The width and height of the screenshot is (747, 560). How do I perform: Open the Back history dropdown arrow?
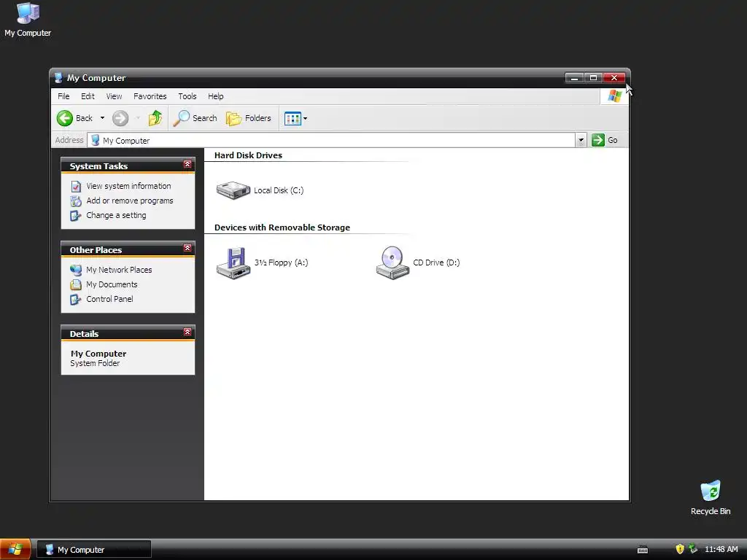pos(102,118)
